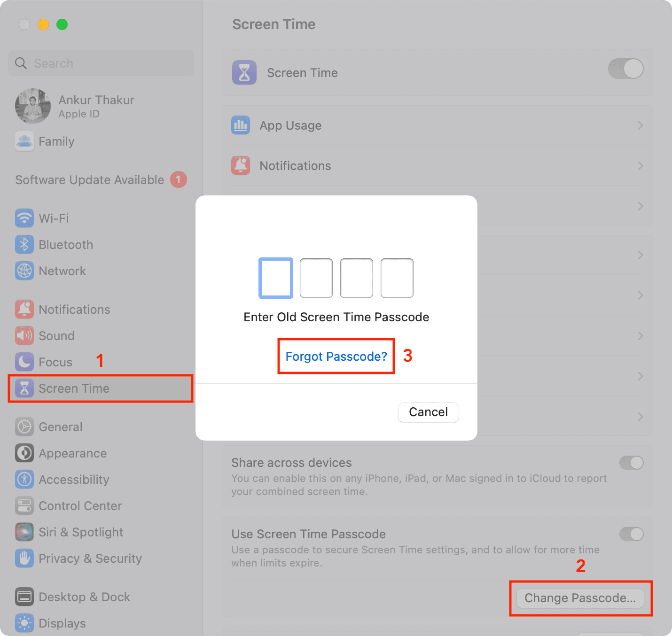Click the App Usage chart icon
This screenshot has width=672, height=636.
[x=241, y=125]
